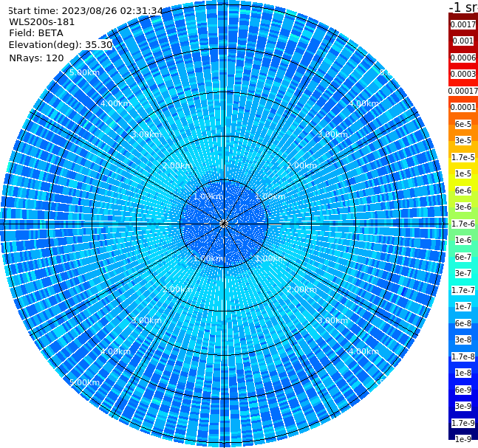The width and height of the screenshot is (478, 448).
Task: Select the 1e-6 colorbar tick label
Action: (463, 240)
